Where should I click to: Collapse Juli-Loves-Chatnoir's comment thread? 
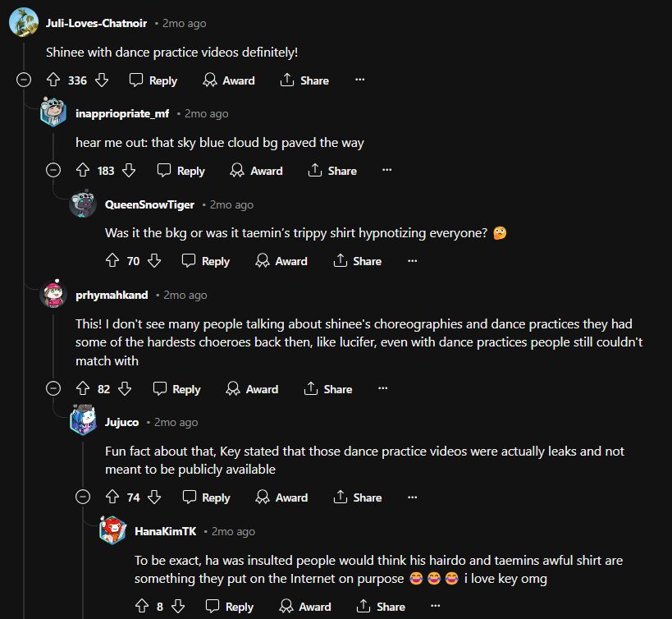click(x=24, y=80)
